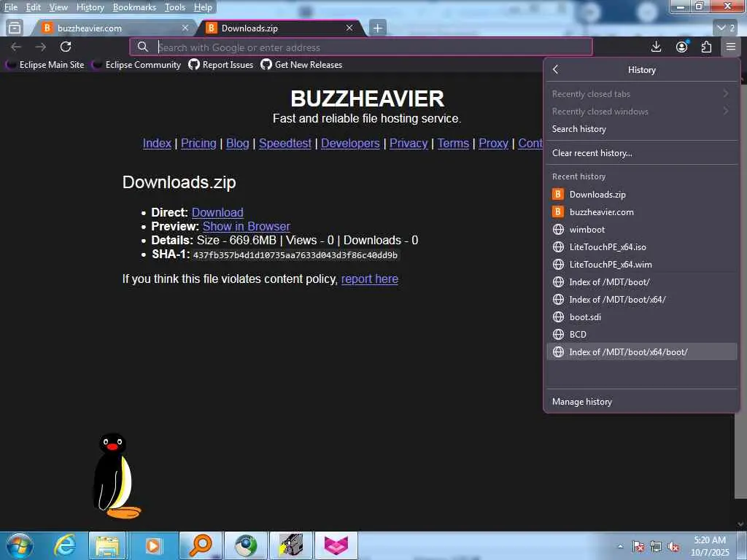Open Eclipse Main Site bookmark
The height and width of the screenshot is (560, 747).
pos(45,65)
